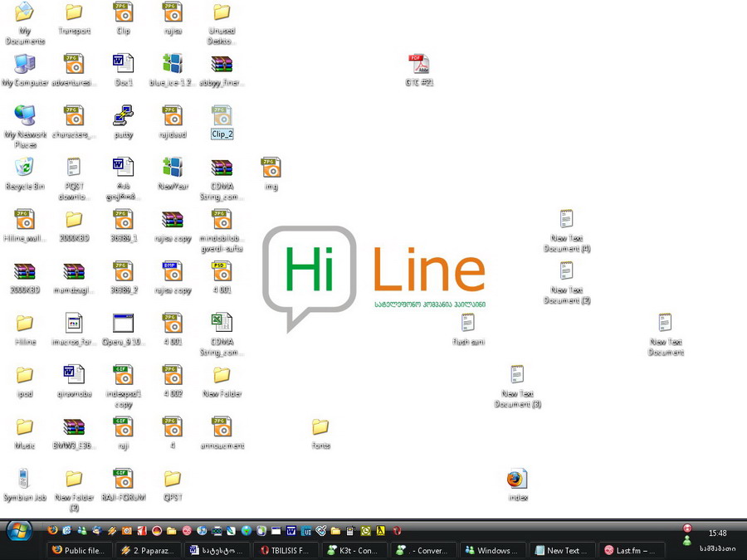Switch to K3t - Con conversation window
The image size is (747, 560).
point(354,551)
